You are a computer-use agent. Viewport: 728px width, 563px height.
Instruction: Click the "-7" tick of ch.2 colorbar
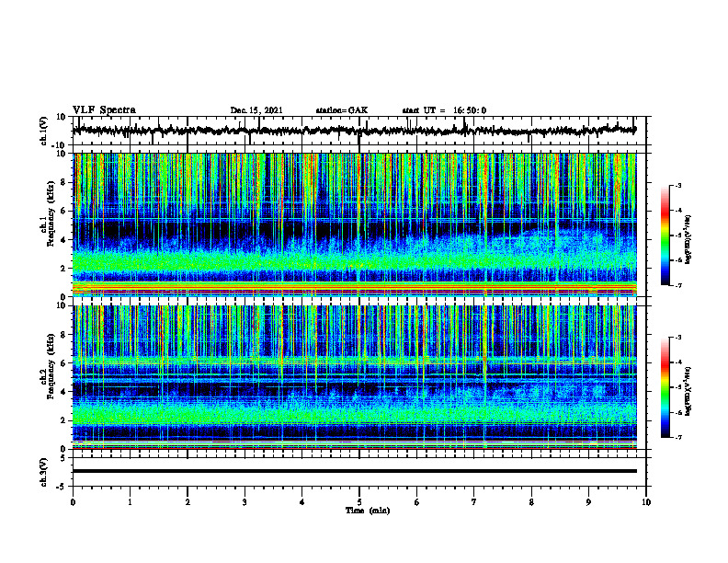click(677, 437)
